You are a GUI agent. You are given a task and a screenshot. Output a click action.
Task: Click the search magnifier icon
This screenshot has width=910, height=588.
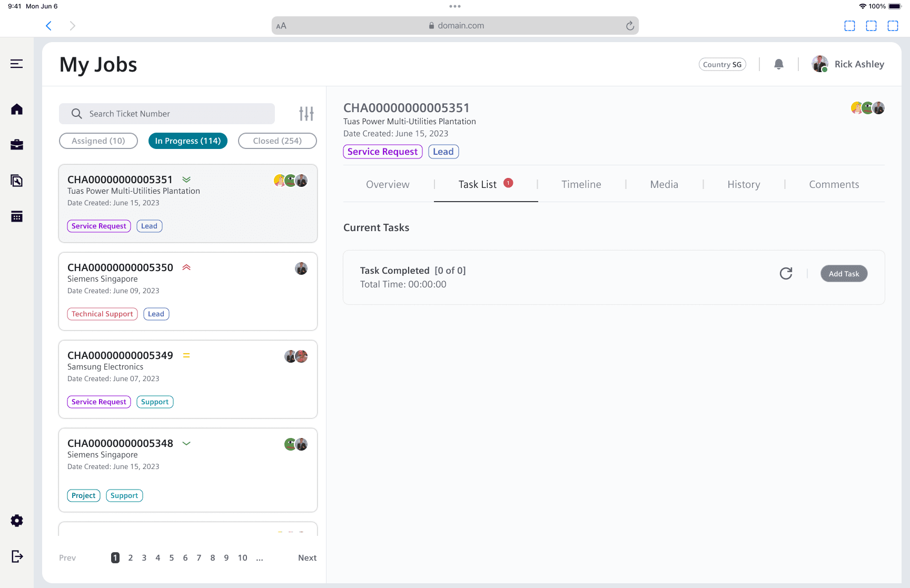pos(77,114)
